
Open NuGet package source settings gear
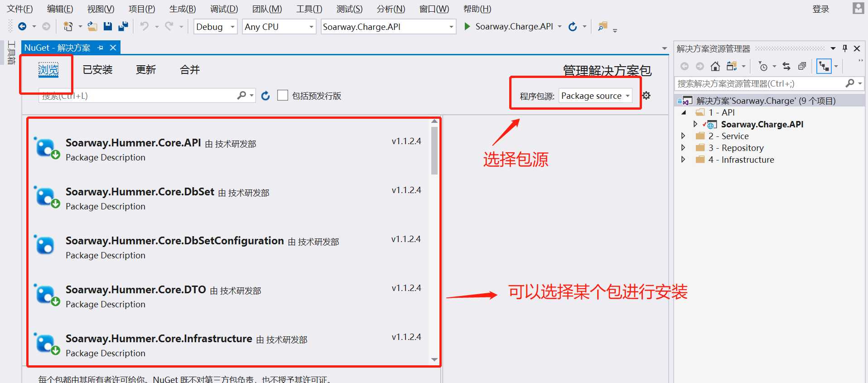tap(646, 96)
